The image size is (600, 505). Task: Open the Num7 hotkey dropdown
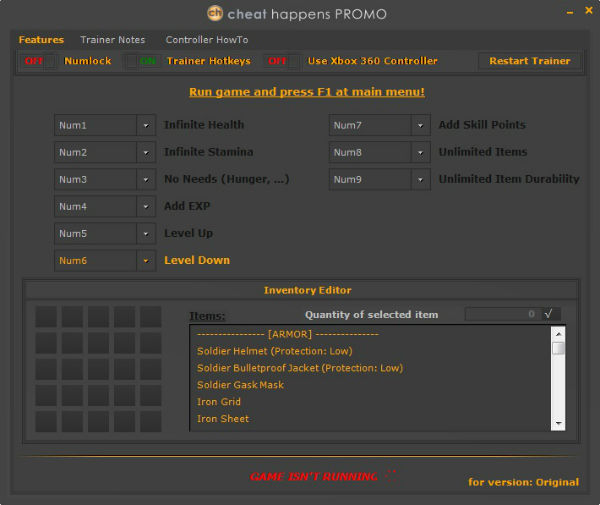pos(421,125)
